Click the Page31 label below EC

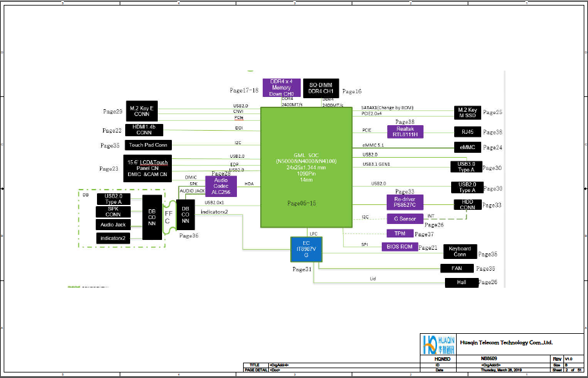tap(302, 269)
